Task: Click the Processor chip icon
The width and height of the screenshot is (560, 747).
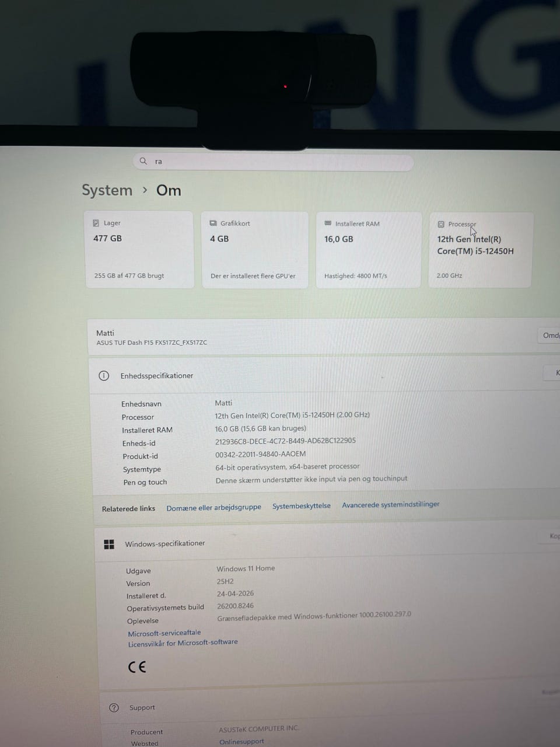Action: (x=441, y=224)
